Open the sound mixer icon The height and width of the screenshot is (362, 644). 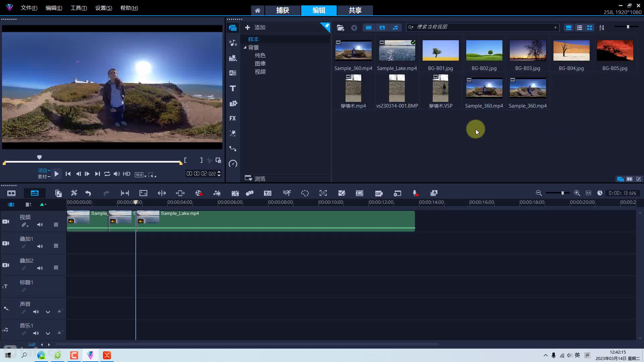click(x=217, y=193)
